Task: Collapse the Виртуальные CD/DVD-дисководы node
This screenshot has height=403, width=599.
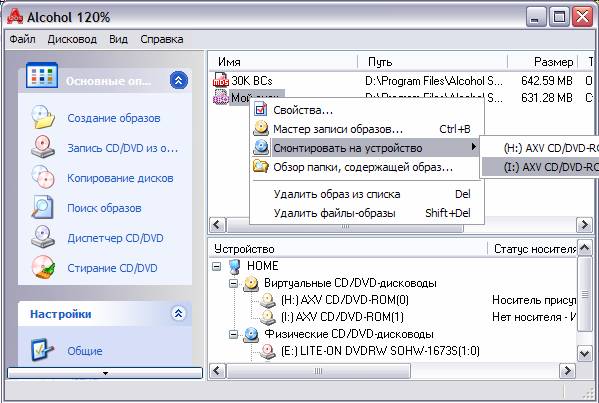Action: pyautogui.click(x=233, y=283)
